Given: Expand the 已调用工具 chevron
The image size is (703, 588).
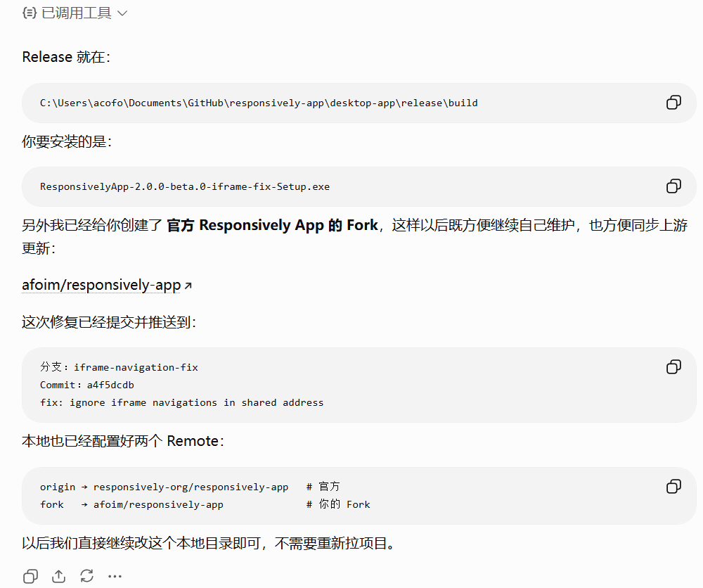Looking at the screenshot, I should tap(122, 13).
